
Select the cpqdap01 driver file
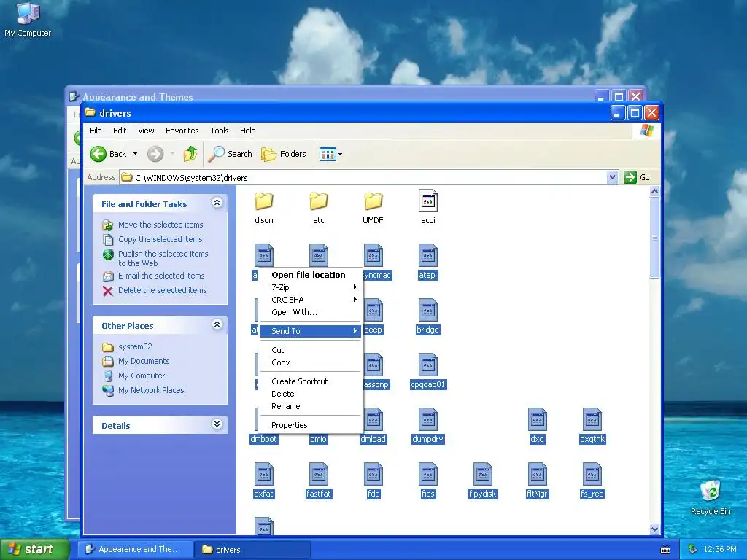[427, 371]
